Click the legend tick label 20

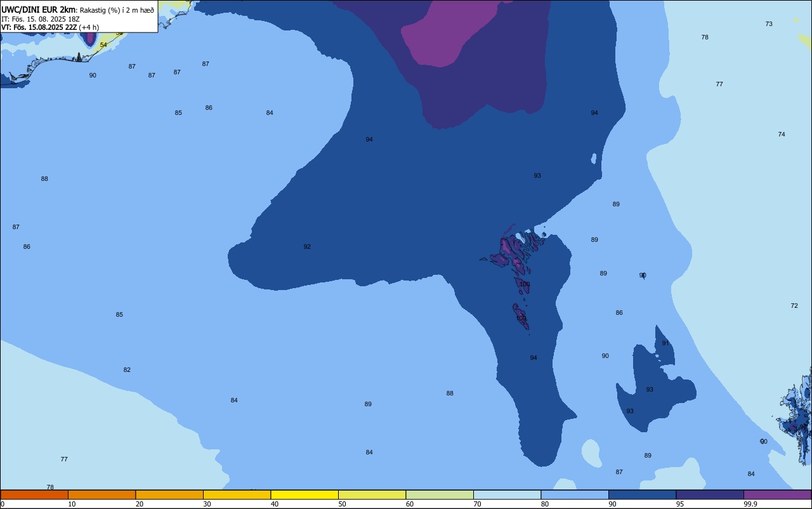tap(140, 504)
